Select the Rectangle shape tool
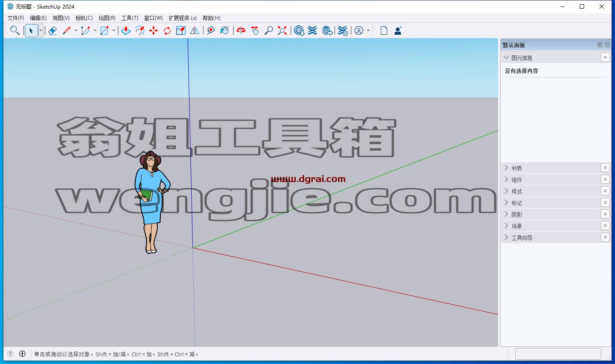This screenshot has height=364, width=615. (x=104, y=30)
